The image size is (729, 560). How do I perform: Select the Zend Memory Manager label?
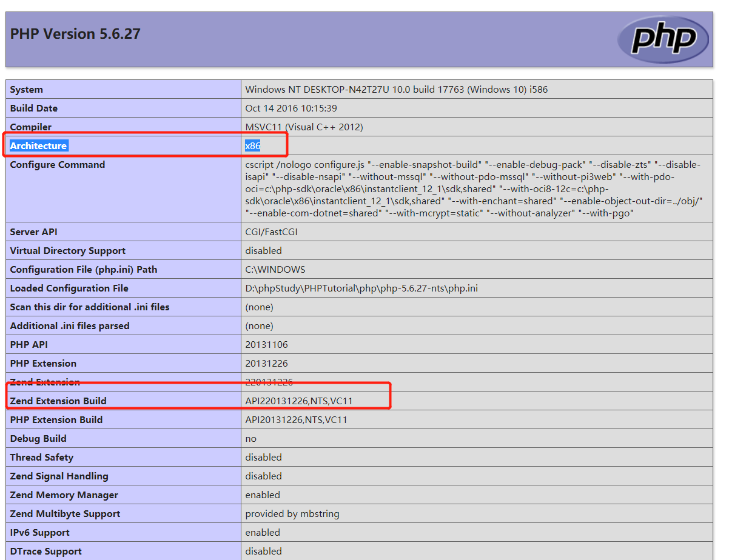tap(64, 495)
